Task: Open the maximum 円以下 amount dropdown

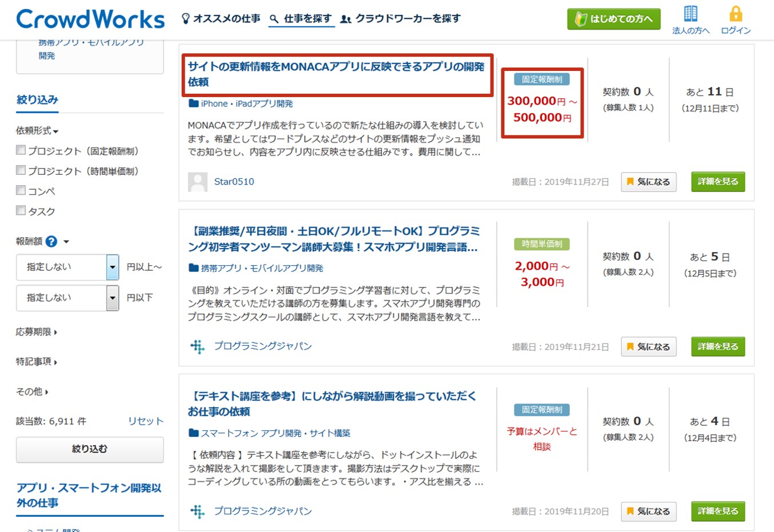Action: 67,298
